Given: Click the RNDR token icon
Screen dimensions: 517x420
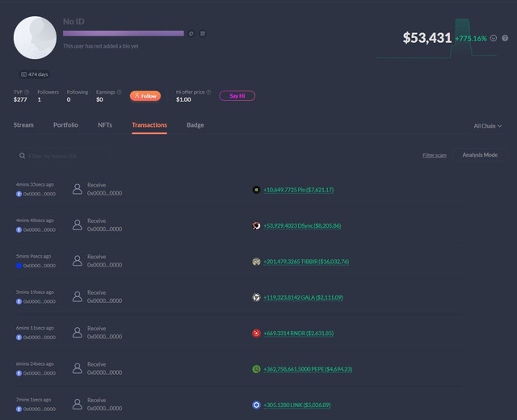Looking at the screenshot, I should [x=256, y=333].
